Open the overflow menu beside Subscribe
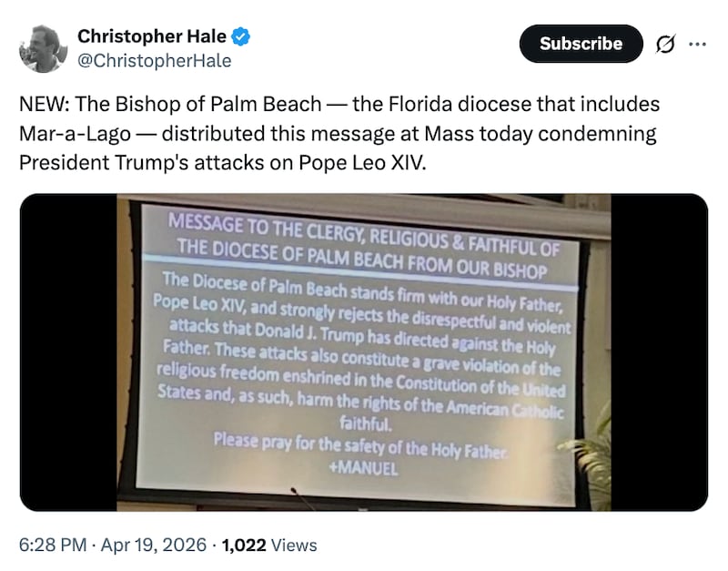Image resolution: width=728 pixels, height=571 pixels. [698, 42]
